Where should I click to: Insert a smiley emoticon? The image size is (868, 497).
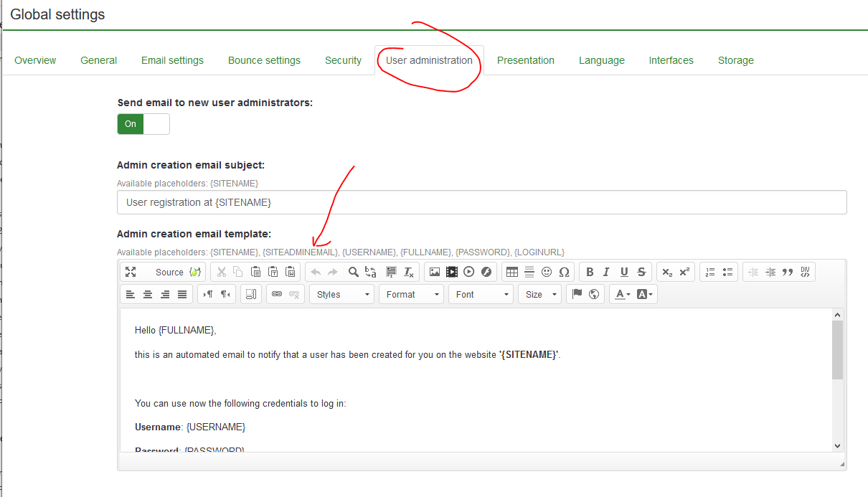[547, 272]
